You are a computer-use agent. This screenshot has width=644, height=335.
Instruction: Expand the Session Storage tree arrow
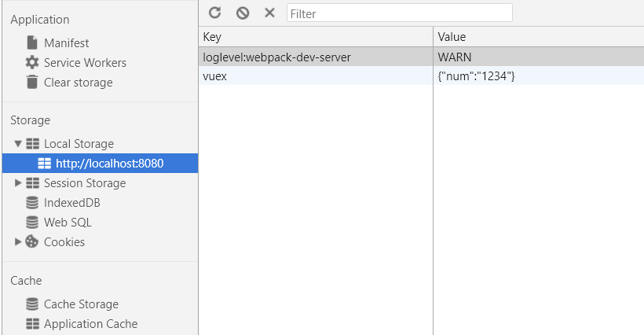pos(18,183)
